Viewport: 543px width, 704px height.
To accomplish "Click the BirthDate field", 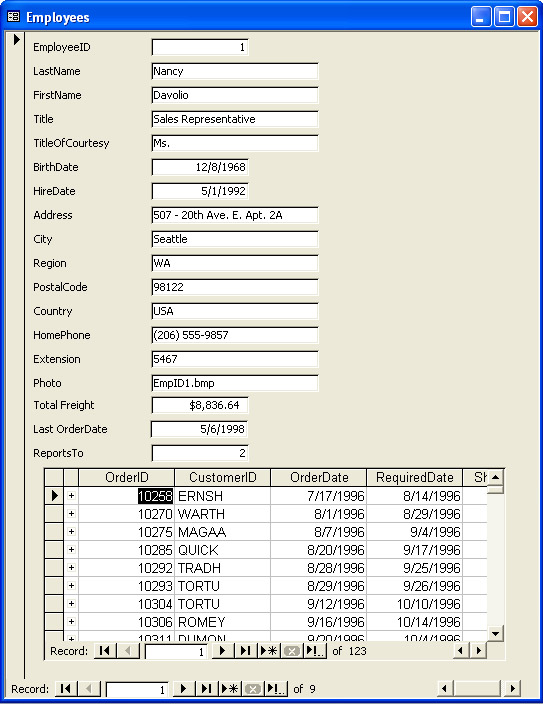I will 200,167.
